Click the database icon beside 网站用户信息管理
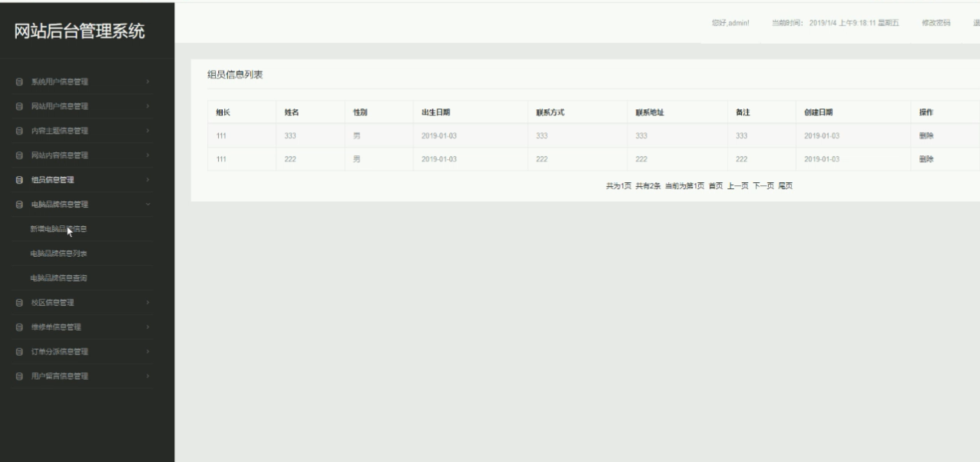 coord(19,106)
